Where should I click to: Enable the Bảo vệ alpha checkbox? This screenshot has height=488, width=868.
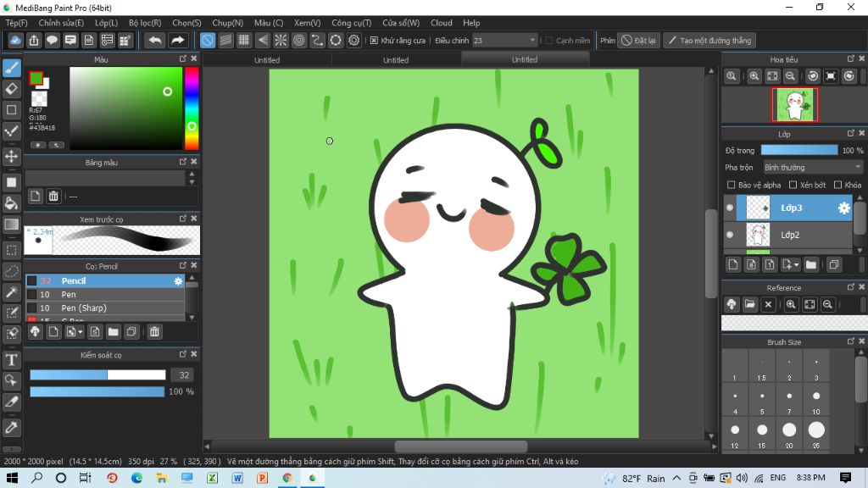[x=732, y=185]
